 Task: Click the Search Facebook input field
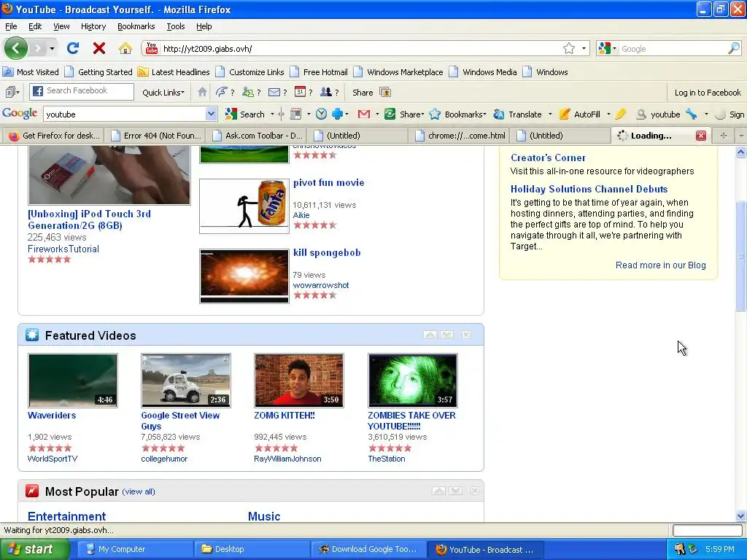(82, 91)
